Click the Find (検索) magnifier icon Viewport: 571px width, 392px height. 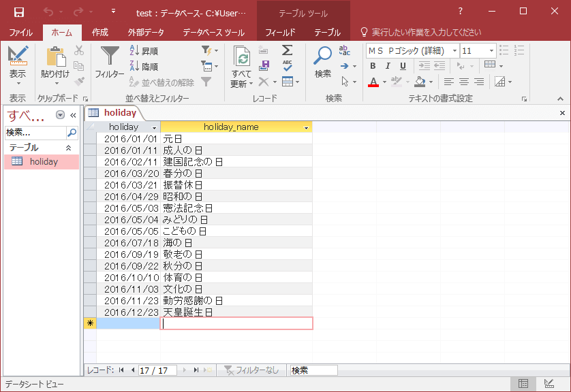[x=322, y=57]
